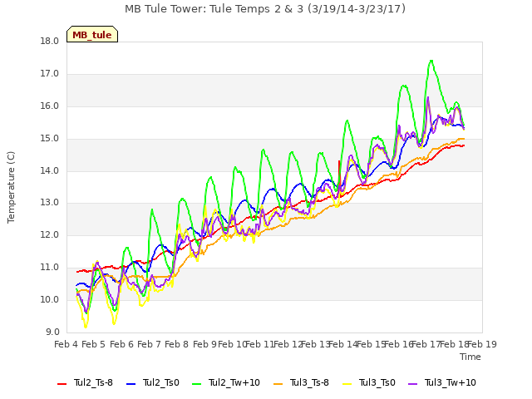This screenshot has height=399, width=532.
Task: Click the Feb 9 x-axis label
Action: tap(204, 344)
